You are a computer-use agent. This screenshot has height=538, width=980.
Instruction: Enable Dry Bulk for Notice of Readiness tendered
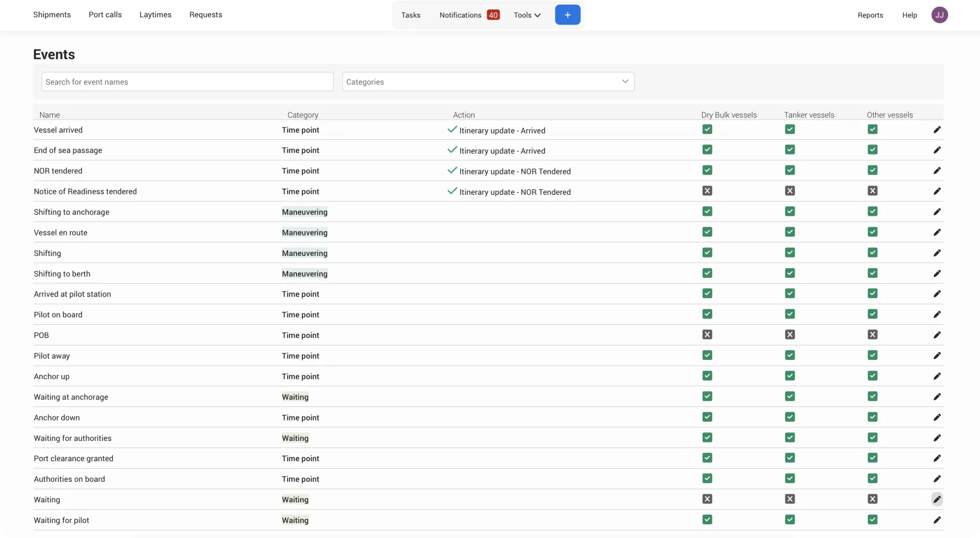pos(707,191)
